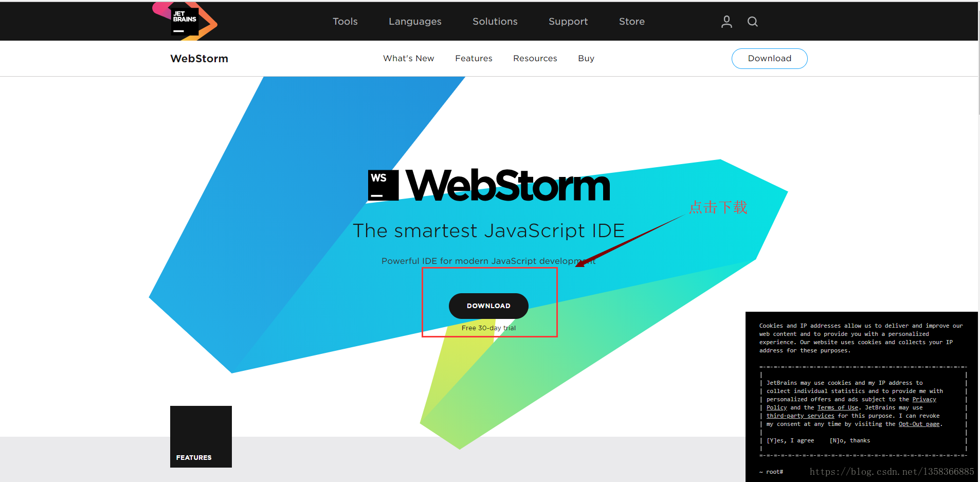This screenshot has width=980, height=482.
Task: Click the JetBrains logo
Action: 185,21
